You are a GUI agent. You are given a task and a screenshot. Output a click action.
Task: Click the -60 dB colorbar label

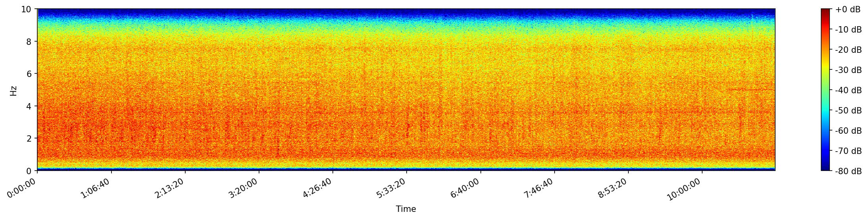click(848, 131)
